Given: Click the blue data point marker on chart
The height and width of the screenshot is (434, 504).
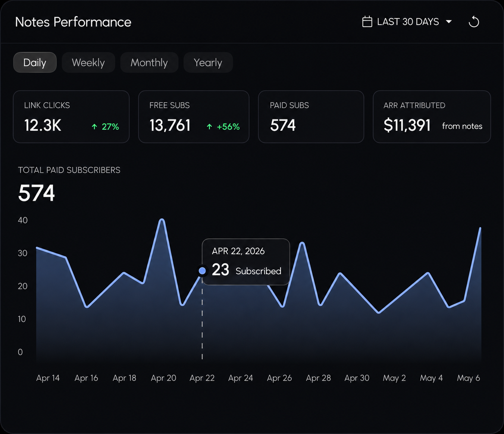Looking at the screenshot, I should click(x=202, y=271).
